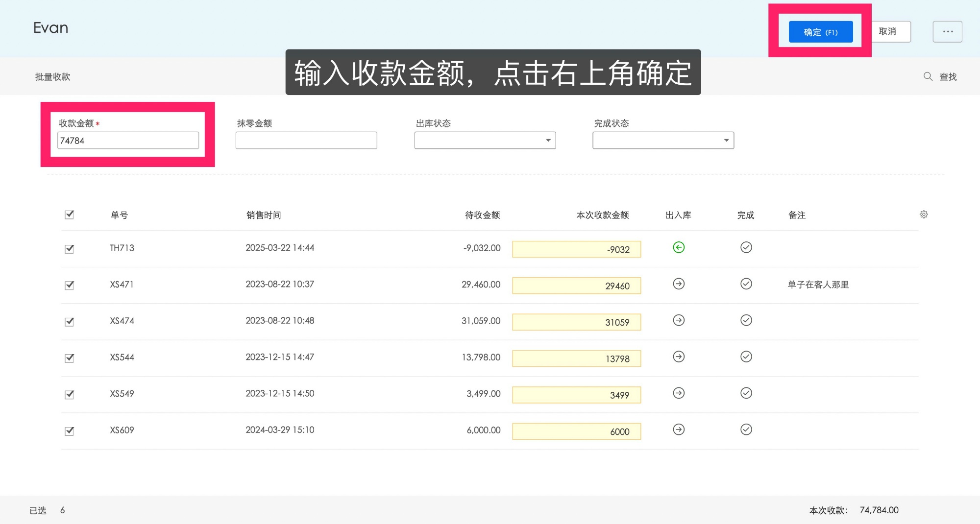Uncheck the XS544 row checkbox

[x=69, y=357]
